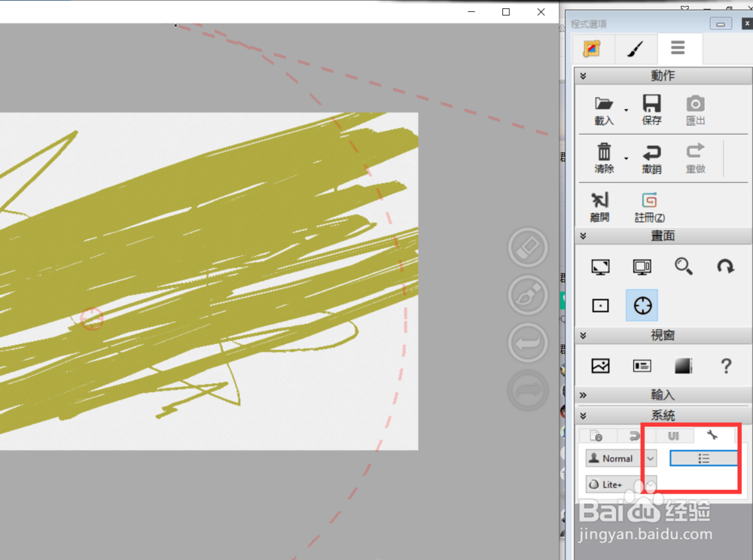Open the canvas settings tab icon

592,48
